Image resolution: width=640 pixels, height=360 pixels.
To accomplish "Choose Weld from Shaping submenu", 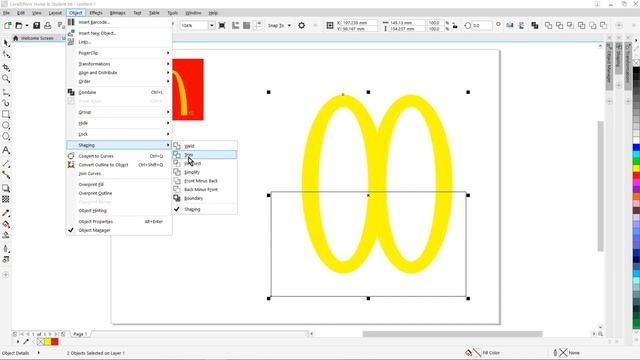I will click(x=204, y=146).
